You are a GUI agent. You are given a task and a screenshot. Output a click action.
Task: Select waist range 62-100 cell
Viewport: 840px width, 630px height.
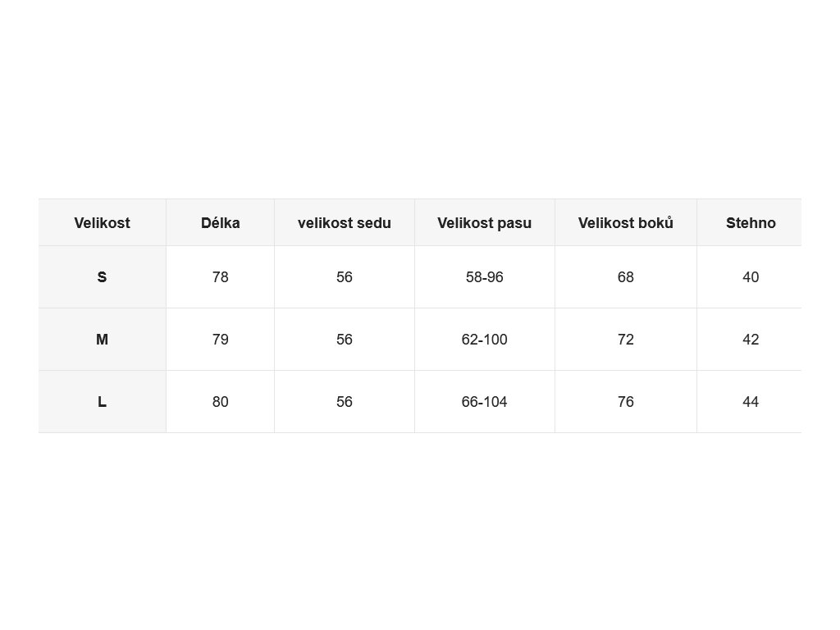coord(485,339)
